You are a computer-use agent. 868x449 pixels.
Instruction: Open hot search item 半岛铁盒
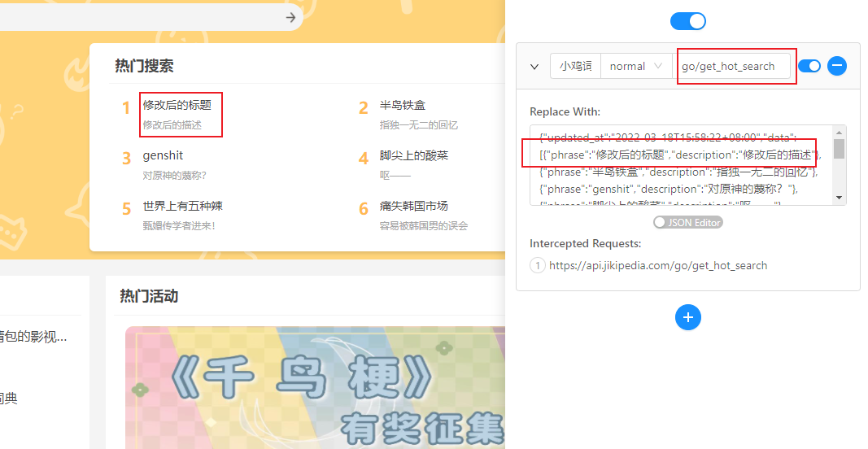pos(403,105)
